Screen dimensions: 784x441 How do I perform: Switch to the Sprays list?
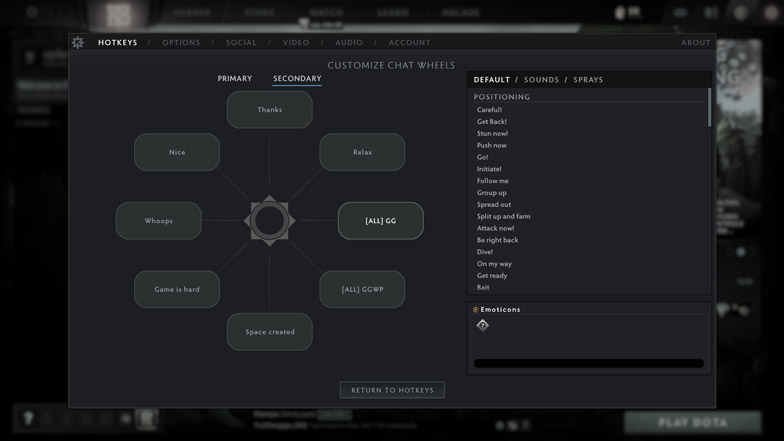(588, 80)
